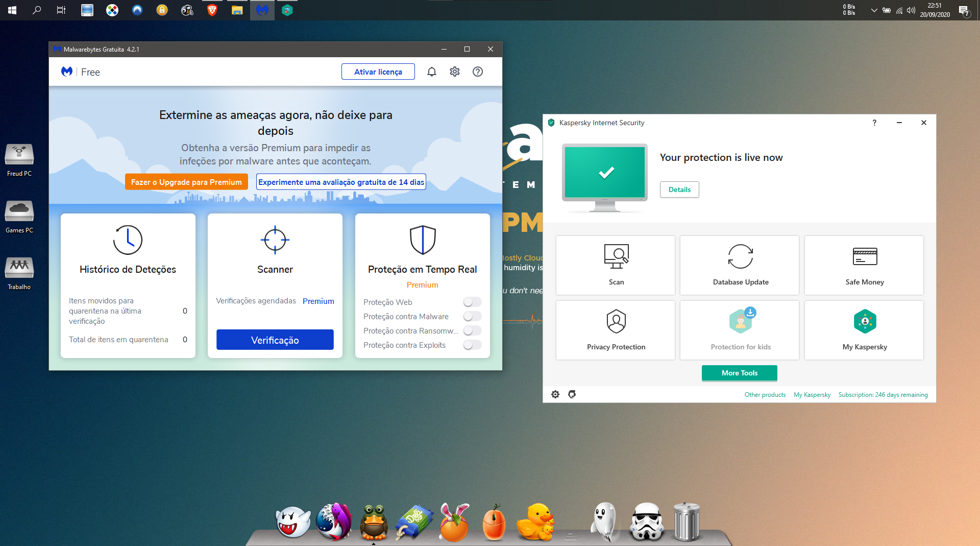The image size is (980, 546).
Task: Click the 14-day free trial button
Action: coord(341,182)
